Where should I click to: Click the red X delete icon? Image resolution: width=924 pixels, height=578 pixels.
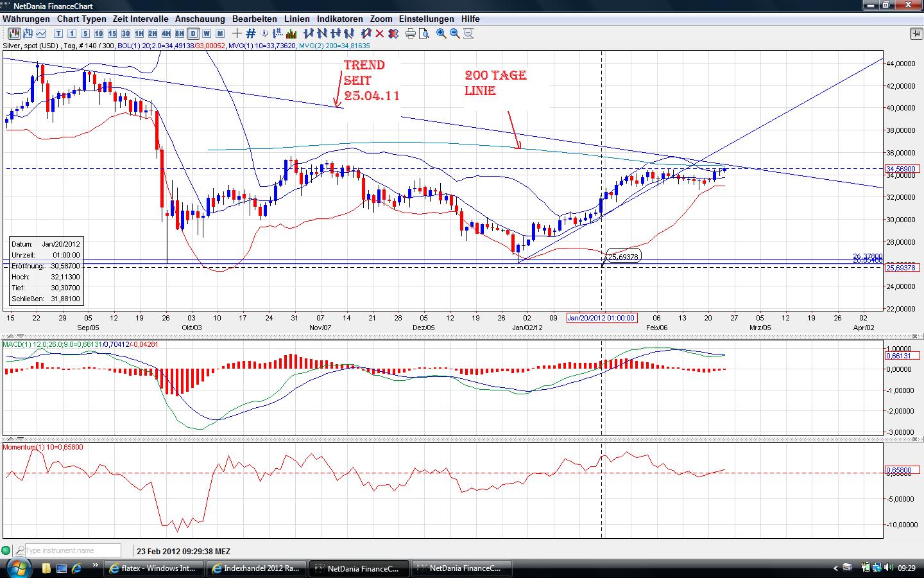pyautogui.click(x=380, y=33)
